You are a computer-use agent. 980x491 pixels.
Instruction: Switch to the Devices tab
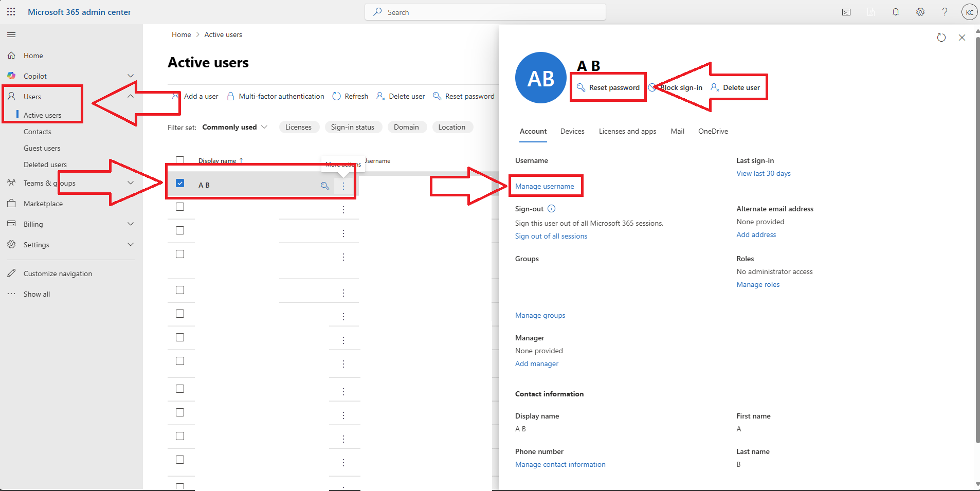(572, 132)
